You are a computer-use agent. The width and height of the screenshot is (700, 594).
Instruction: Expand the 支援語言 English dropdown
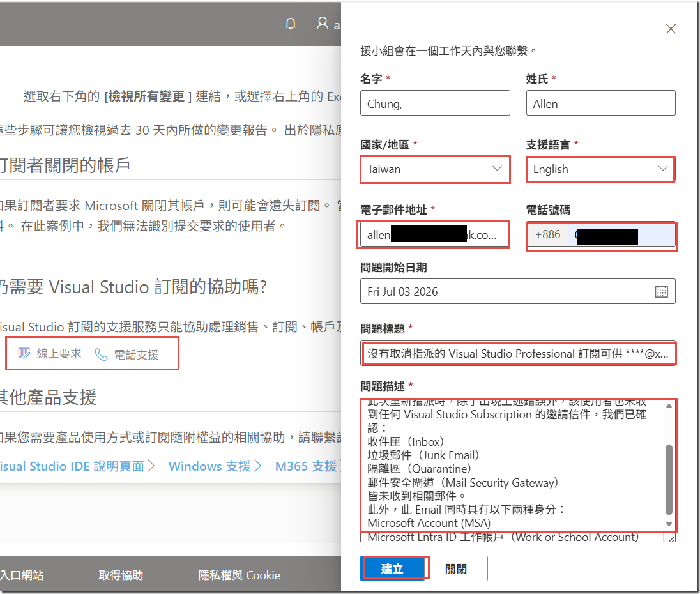coord(600,169)
